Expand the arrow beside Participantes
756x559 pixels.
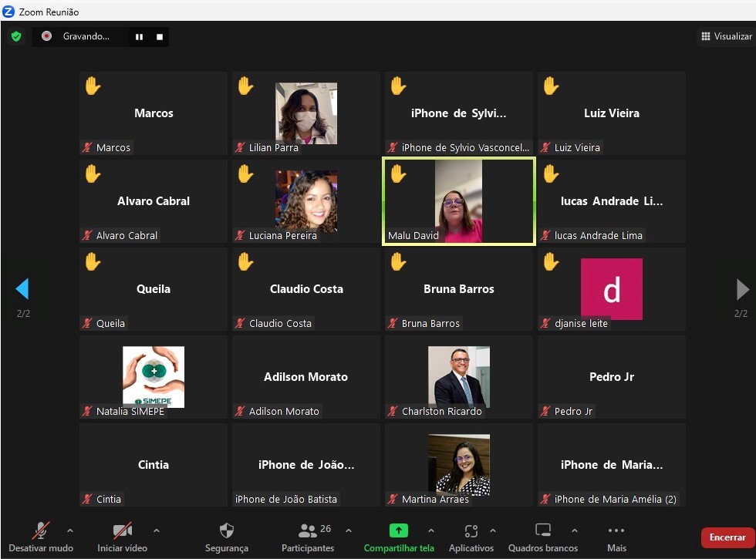(349, 530)
